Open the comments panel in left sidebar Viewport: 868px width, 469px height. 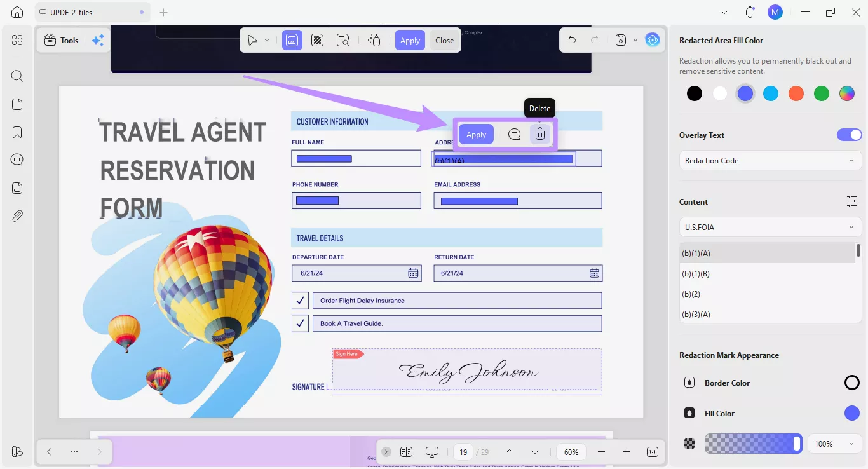(x=17, y=160)
